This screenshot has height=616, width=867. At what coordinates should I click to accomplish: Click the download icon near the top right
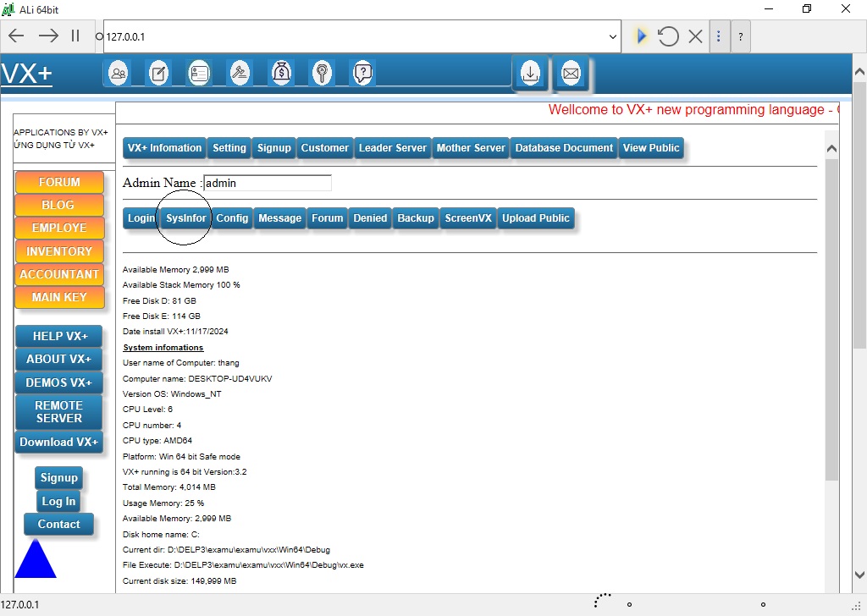coord(530,74)
